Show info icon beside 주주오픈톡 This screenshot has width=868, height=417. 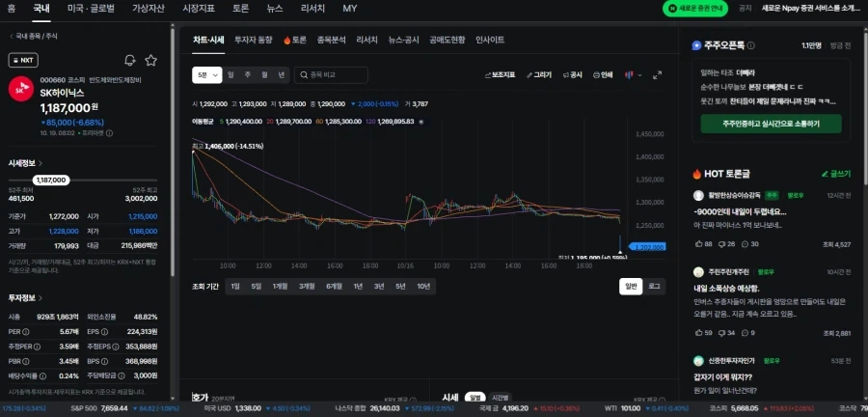pos(750,45)
